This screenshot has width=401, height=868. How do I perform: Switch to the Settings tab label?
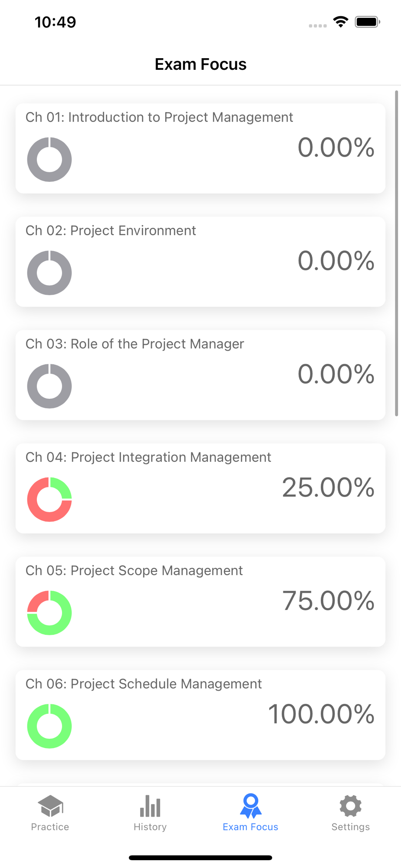tap(351, 827)
